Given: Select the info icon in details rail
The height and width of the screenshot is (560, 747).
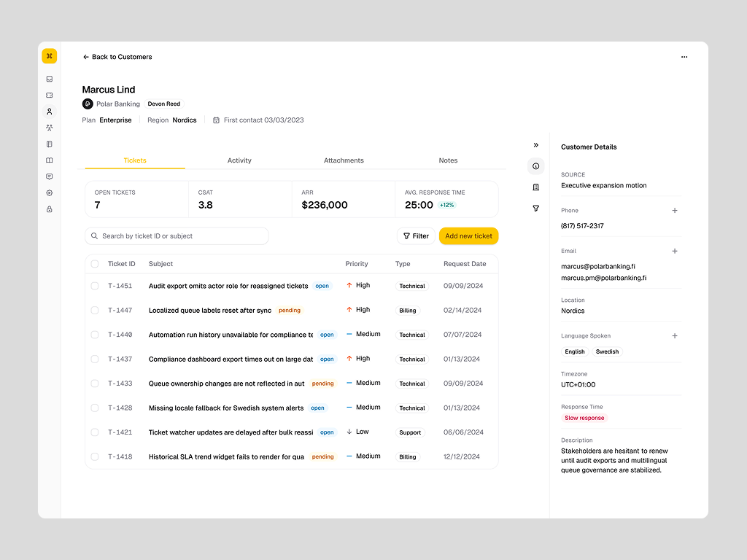Looking at the screenshot, I should (x=536, y=166).
